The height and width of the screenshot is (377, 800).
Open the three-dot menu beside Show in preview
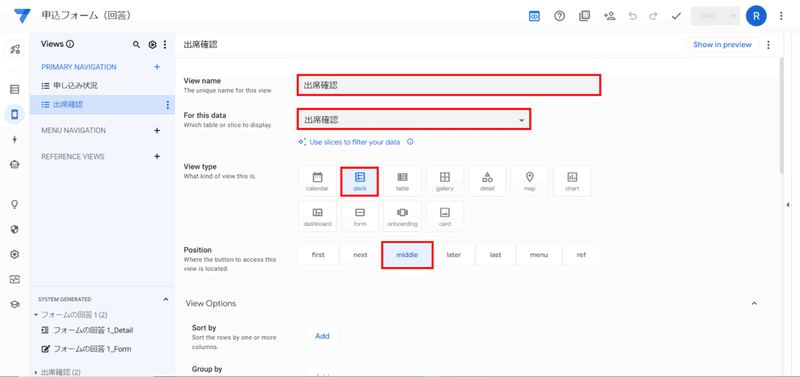(x=769, y=45)
